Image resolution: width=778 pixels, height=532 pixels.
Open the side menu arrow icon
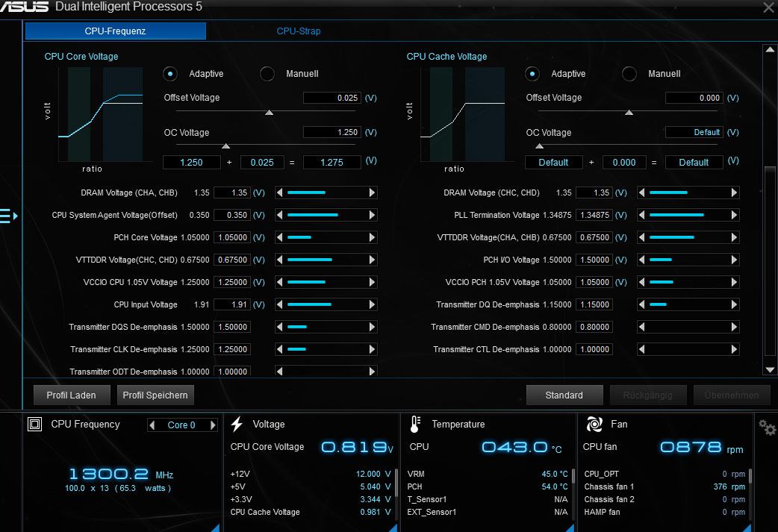pos(9,216)
